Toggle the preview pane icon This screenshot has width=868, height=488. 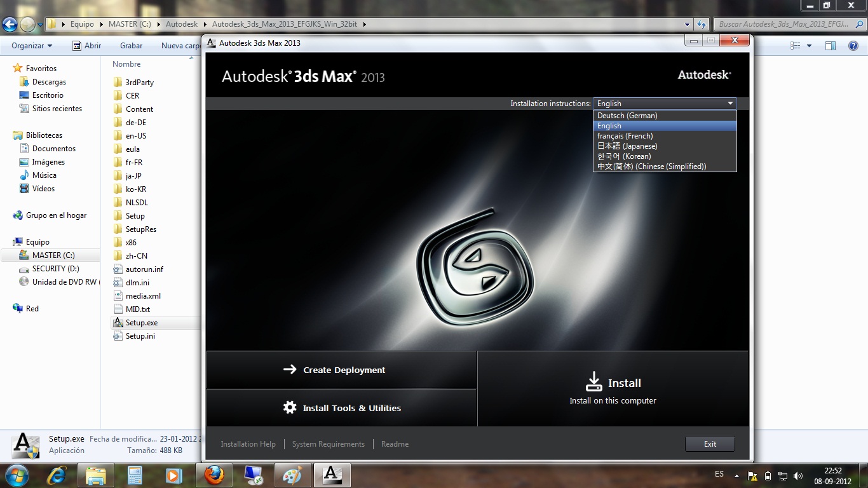pyautogui.click(x=831, y=46)
